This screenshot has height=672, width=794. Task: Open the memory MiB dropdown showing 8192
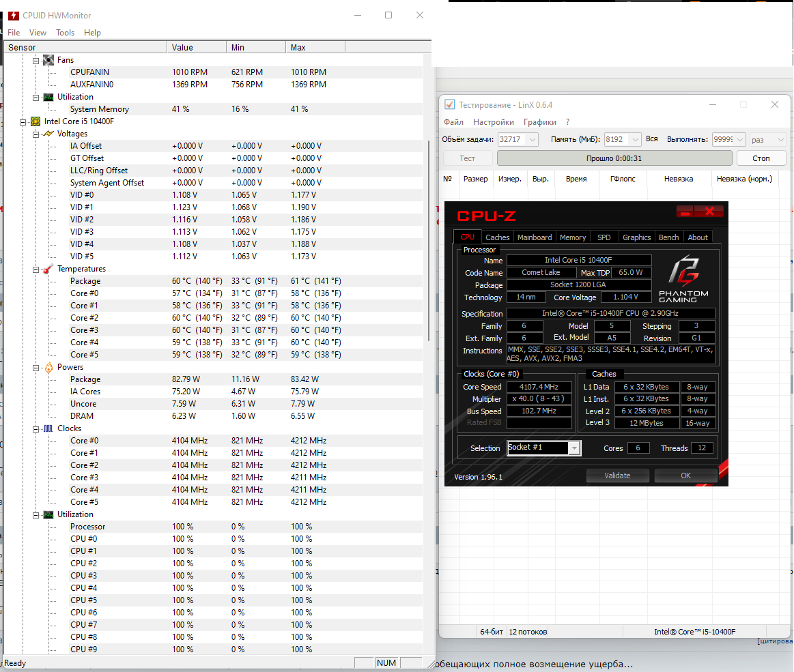pos(636,139)
